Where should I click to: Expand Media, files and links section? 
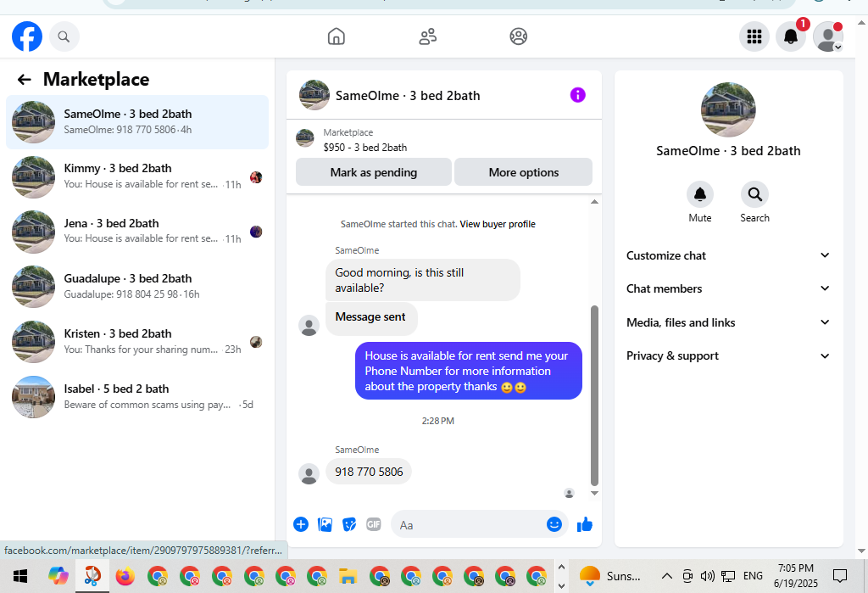tap(728, 322)
